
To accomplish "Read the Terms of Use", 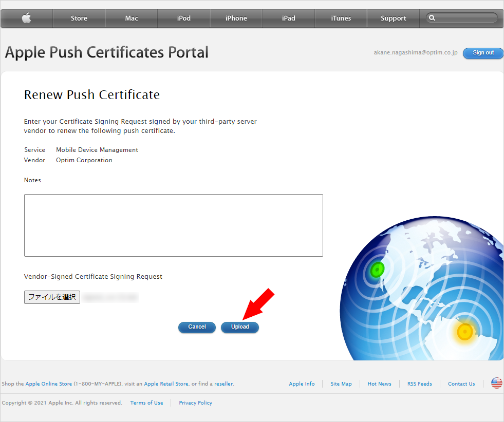I will (x=146, y=402).
